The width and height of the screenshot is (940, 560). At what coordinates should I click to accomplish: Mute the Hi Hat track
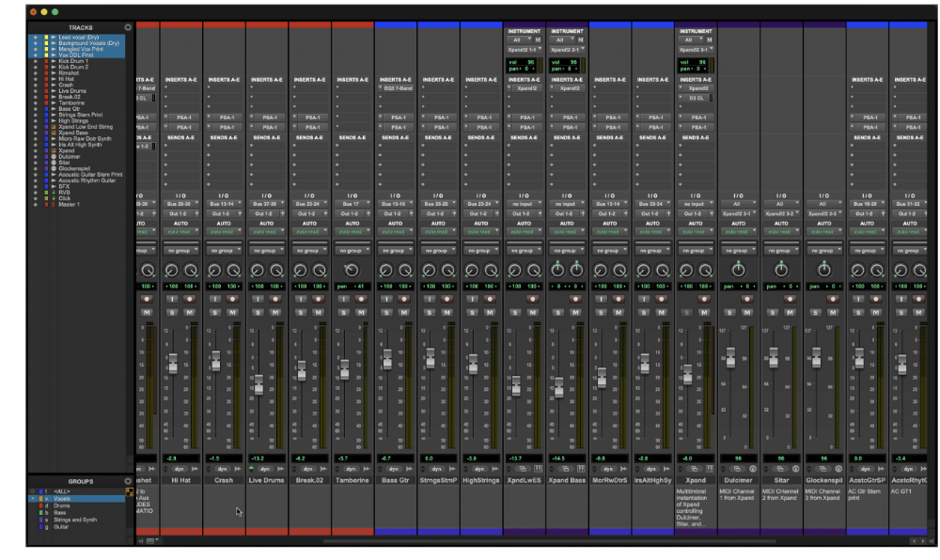point(189,312)
